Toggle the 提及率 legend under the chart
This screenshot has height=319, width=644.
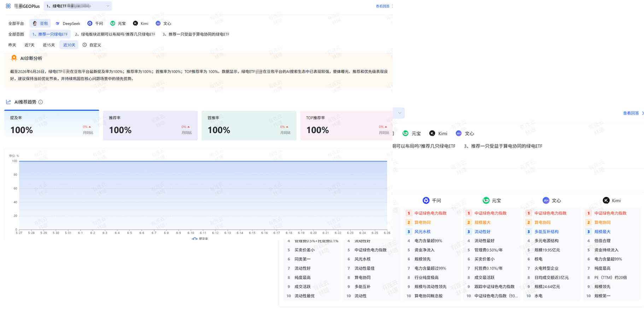[x=200, y=239]
